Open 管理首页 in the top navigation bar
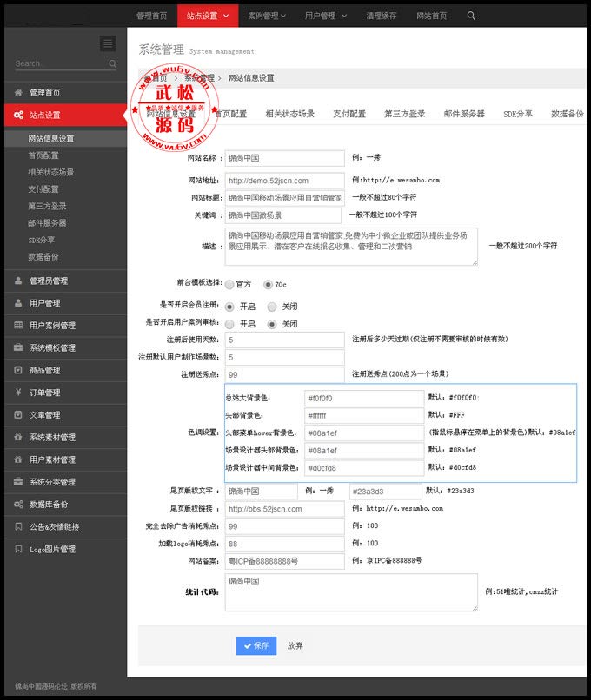 pos(152,17)
